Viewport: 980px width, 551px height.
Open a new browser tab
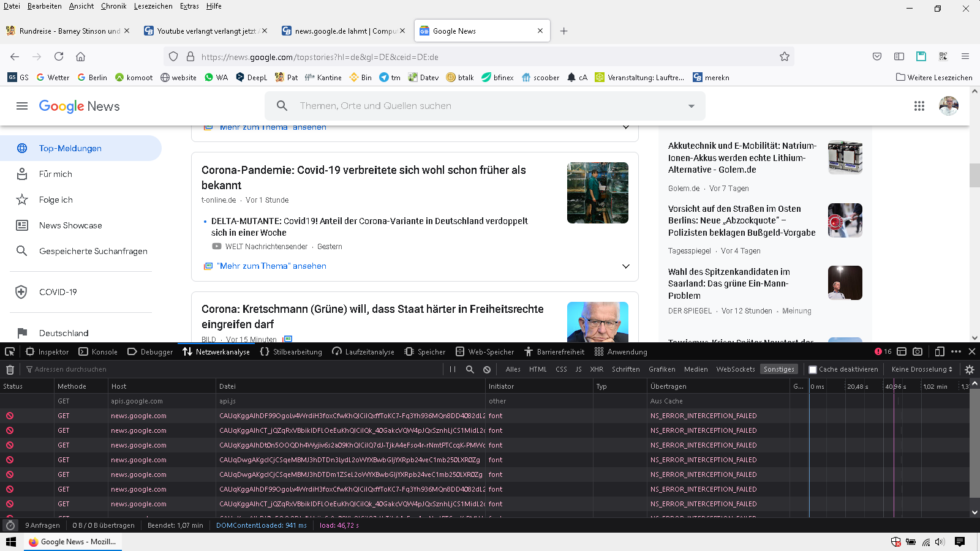[563, 31]
